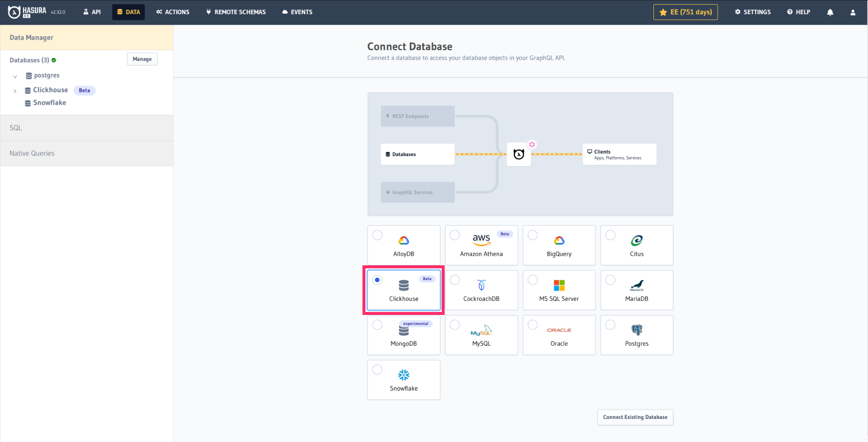868x442 pixels.
Task: Select the Postgres radio button
Action: point(610,325)
